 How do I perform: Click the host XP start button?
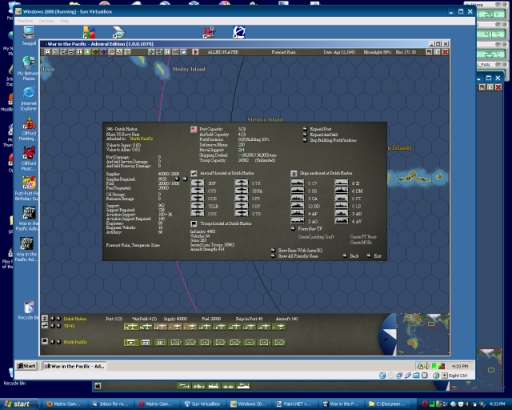(18, 404)
